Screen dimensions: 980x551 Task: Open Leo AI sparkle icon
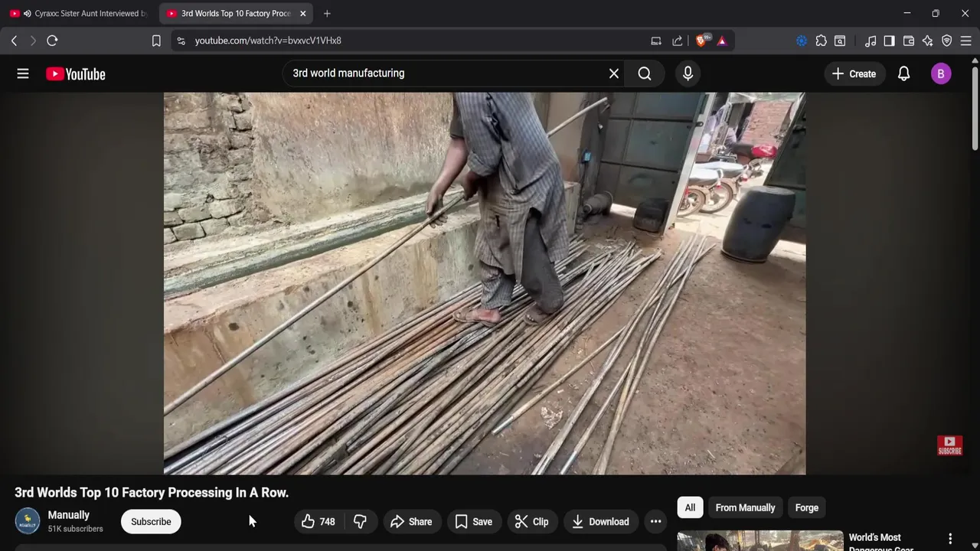coord(928,41)
